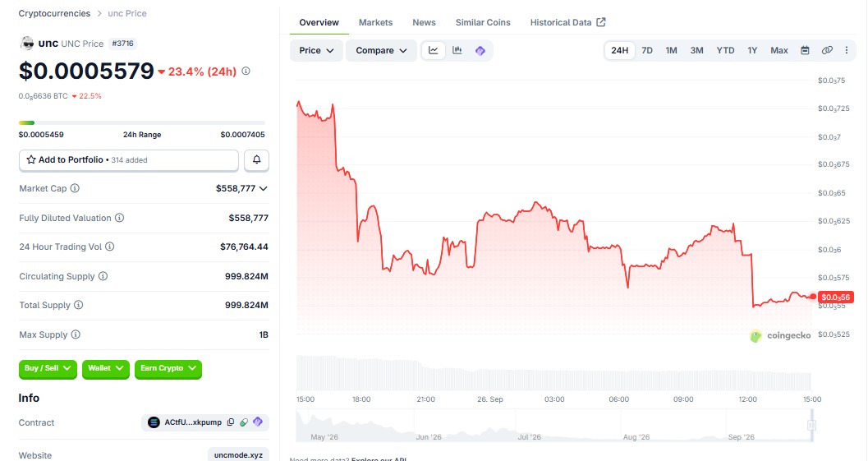Copy chart link icon

(x=827, y=50)
